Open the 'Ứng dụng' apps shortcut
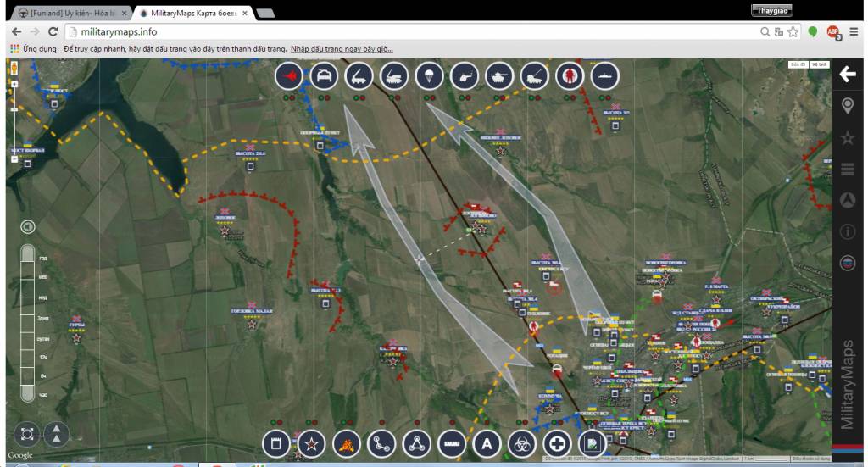 33,48
